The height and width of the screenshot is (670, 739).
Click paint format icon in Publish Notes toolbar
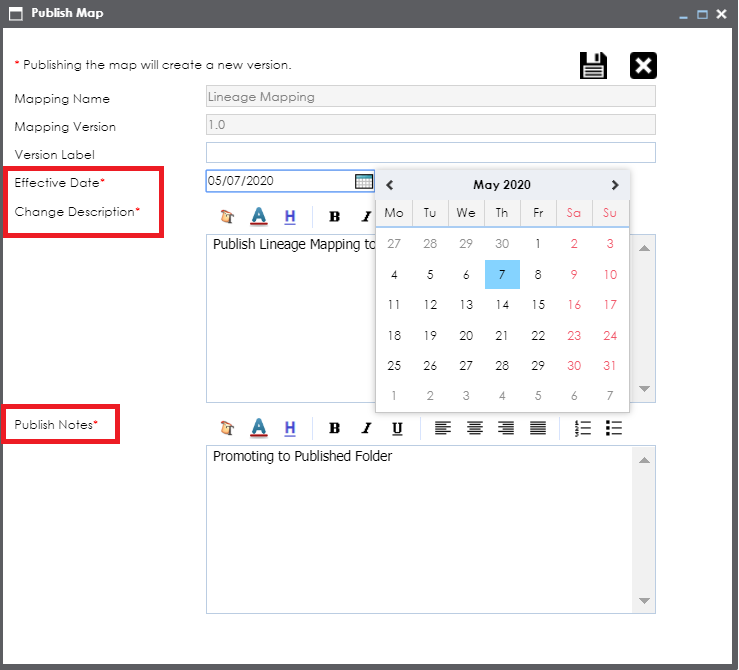tap(227, 428)
